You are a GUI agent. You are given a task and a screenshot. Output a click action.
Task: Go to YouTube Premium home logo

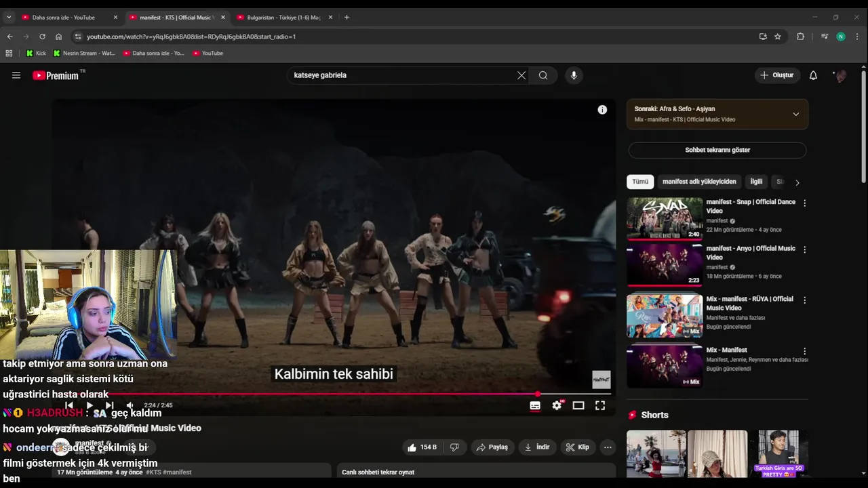coord(56,75)
